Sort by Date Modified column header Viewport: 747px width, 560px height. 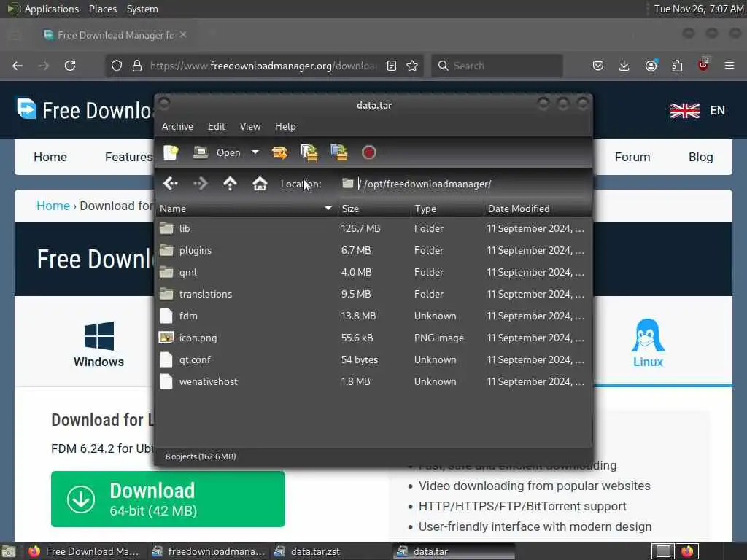[x=537, y=209]
